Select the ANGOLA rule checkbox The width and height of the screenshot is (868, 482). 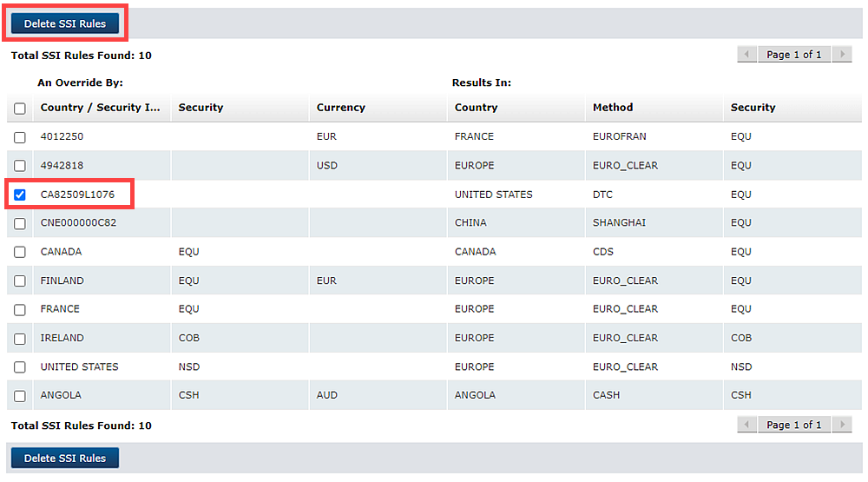(x=20, y=396)
